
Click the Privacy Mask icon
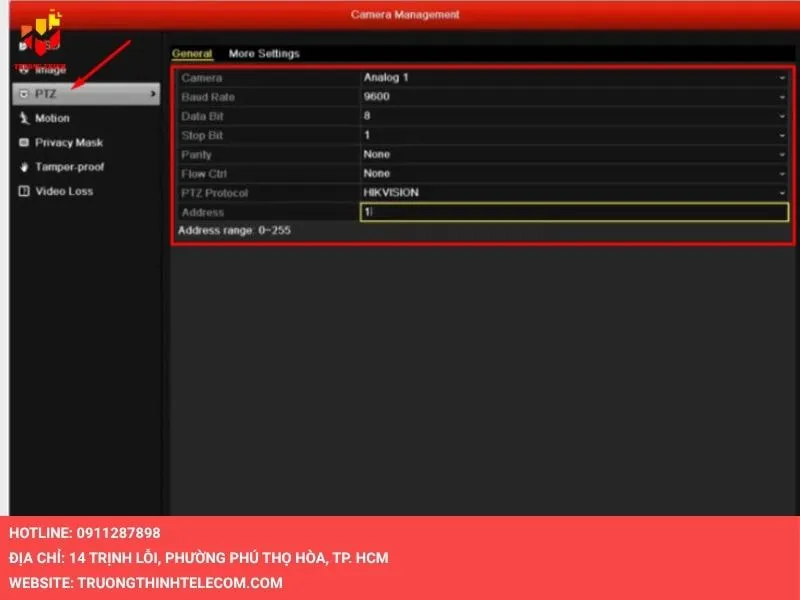[x=24, y=143]
